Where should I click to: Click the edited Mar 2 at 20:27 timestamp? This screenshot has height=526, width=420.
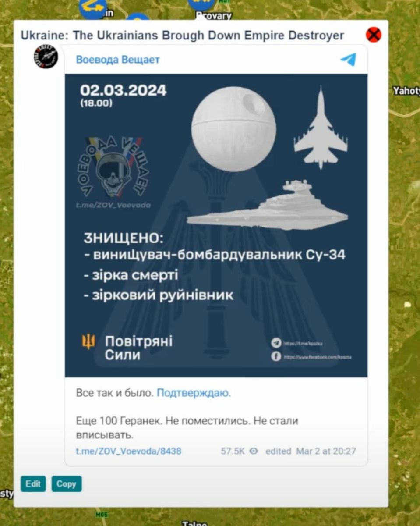[x=311, y=451]
